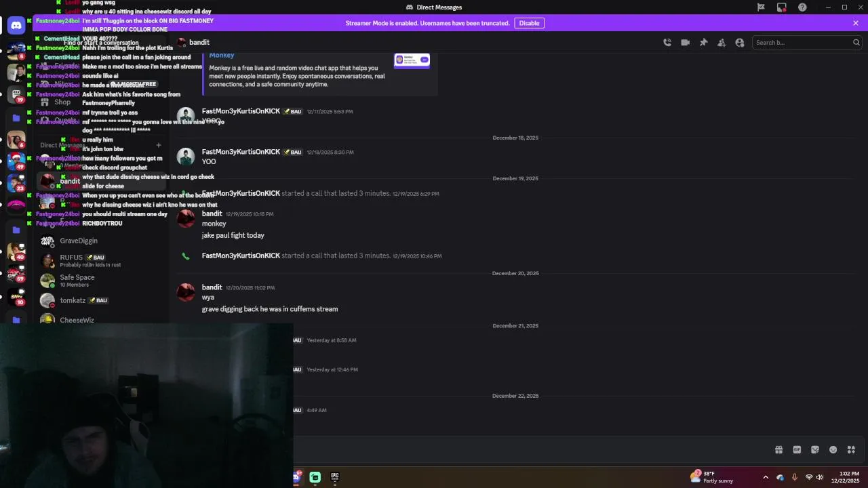The image size is (868, 488).
Task: Expand the folder above the badge 40 server
Action: [x=16, y=230]
